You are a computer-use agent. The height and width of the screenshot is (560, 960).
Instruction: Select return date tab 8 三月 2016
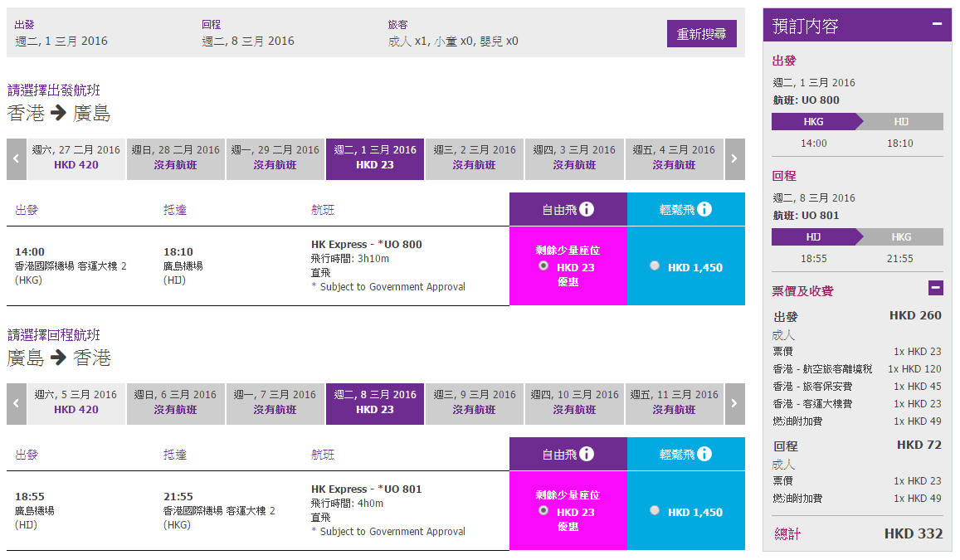[375, 403]
